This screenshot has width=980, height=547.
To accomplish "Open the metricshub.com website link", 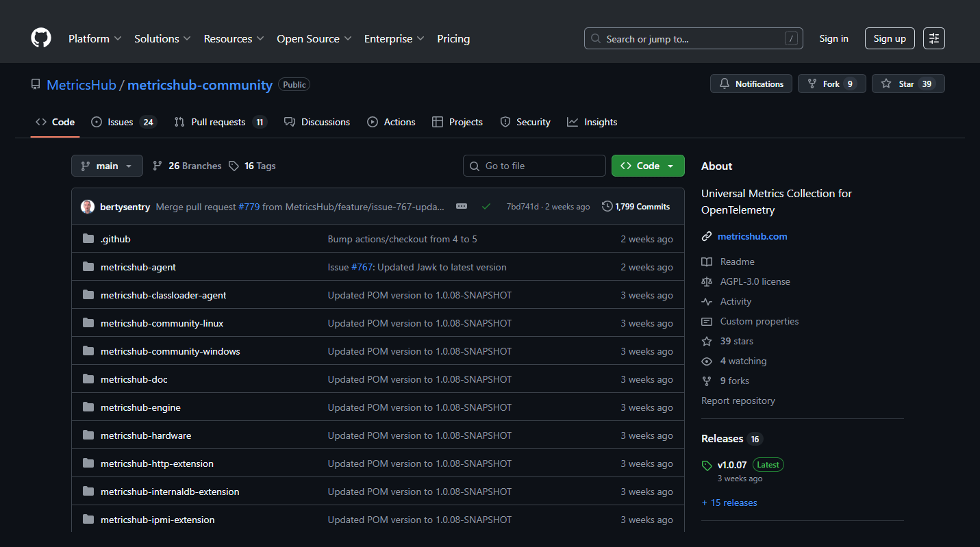I will coord(752,236).
